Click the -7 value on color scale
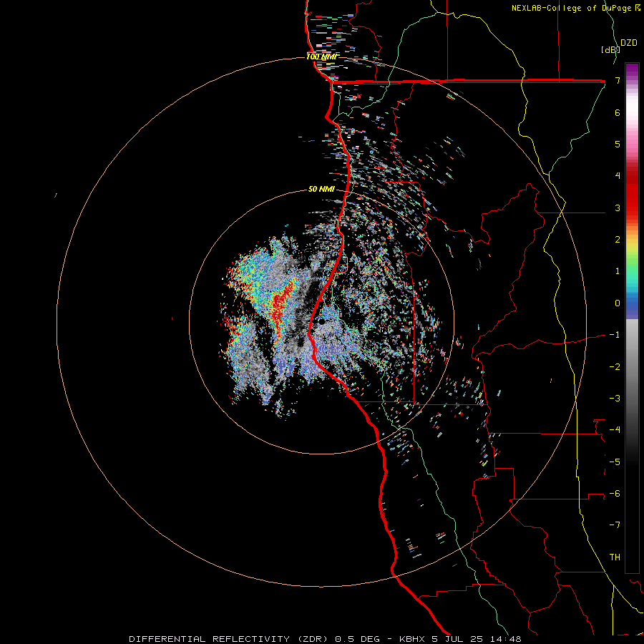The width and height of the screenshot is (644, 644). [615, 525]
